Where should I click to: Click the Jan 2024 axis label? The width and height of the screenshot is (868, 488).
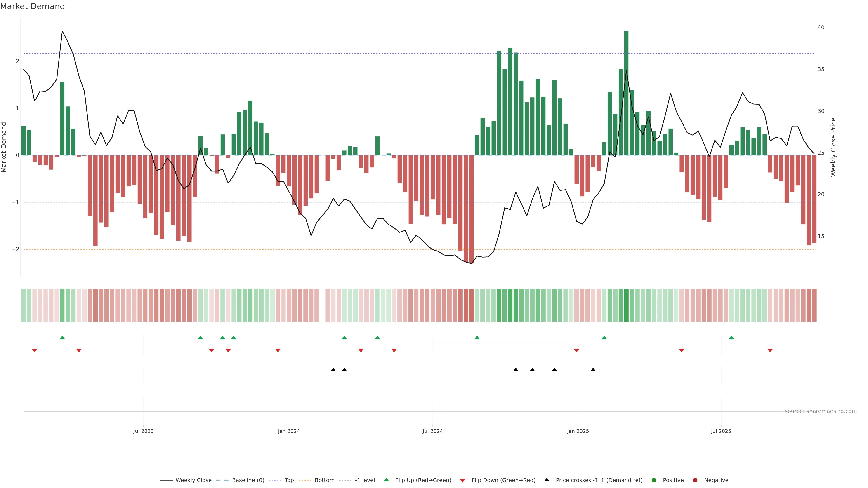(289, 431)
